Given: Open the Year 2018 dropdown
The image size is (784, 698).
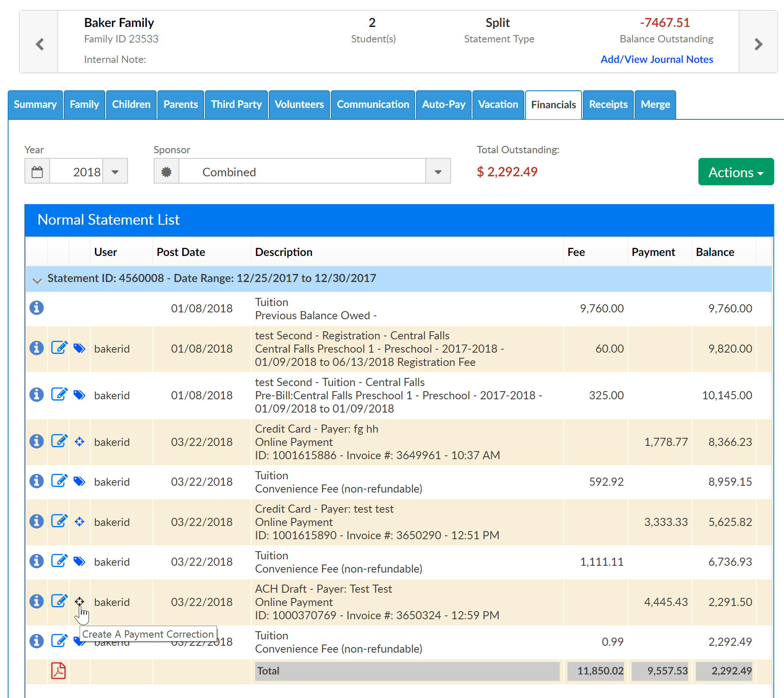Looking at the screenshot, I should pyautogui.click(x=115, y=172).
